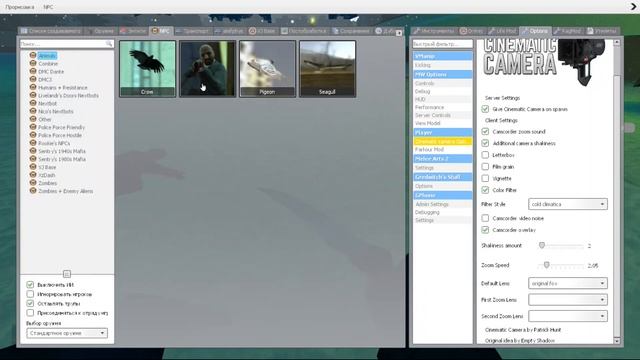
Task: Spawn the Pigeon NPC thumbnail
Action: click(x=267, y=69)
